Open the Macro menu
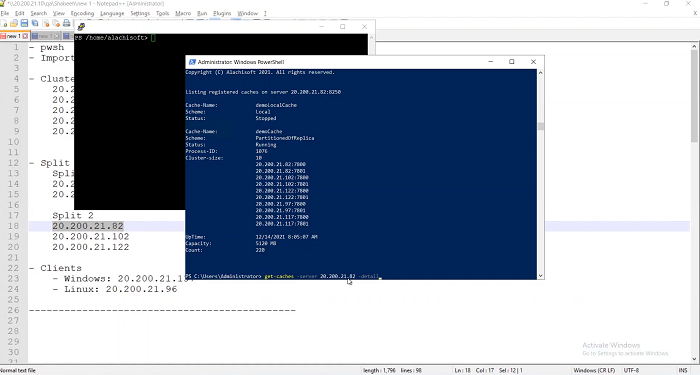The height and width of the screenshot is (375, 700). 183,13
